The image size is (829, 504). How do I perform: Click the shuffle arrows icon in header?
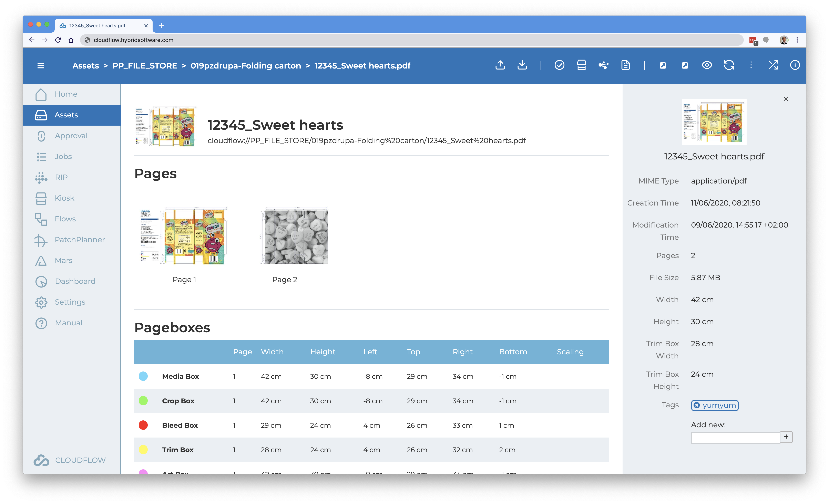coord(773,65)
